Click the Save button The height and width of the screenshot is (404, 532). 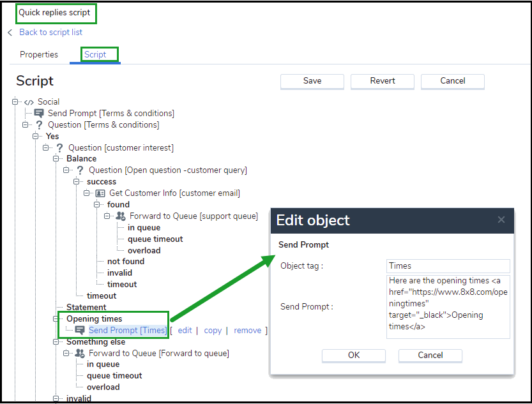click(312, 81)
